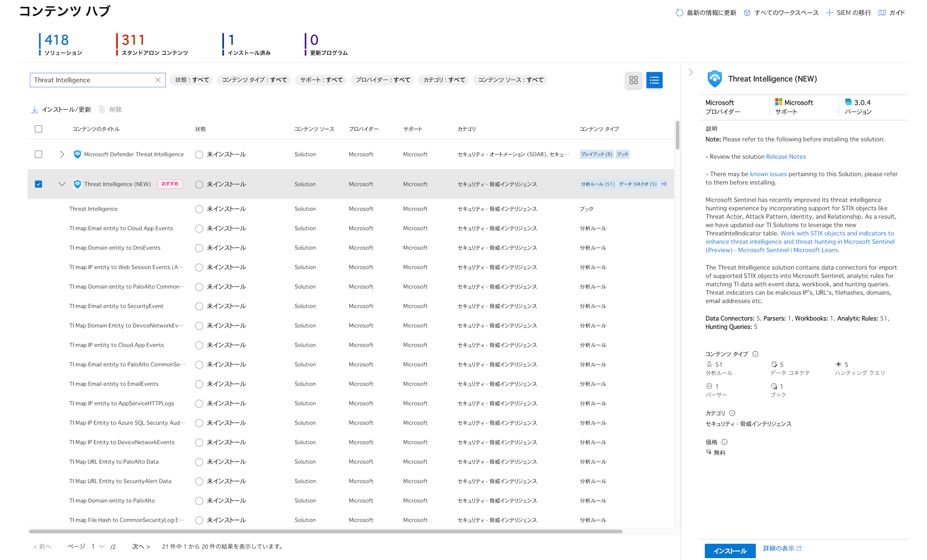Click info icon beside 価格 heading
The image size is (927, 560).
click(x=724, y=442)
